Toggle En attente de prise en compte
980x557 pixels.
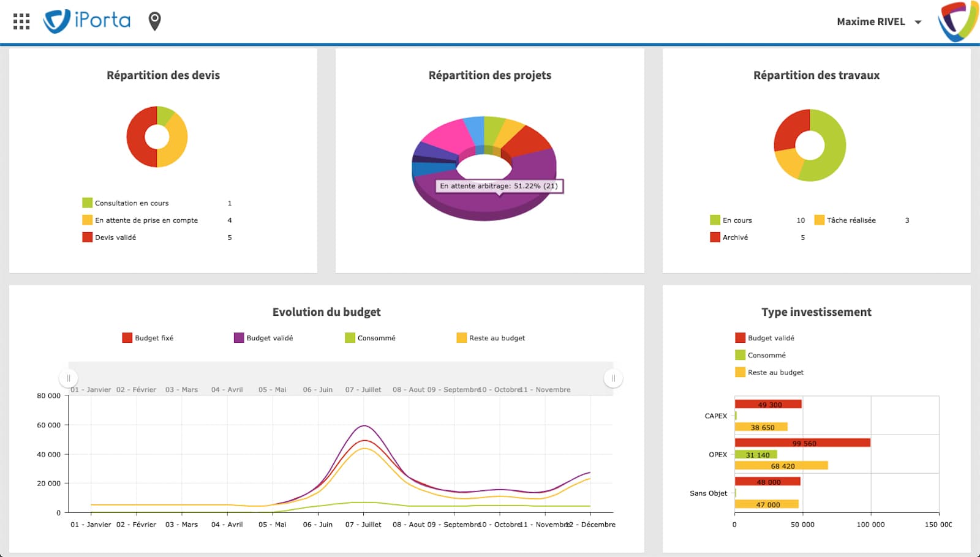pyautogui.click(x=140, y=220)
